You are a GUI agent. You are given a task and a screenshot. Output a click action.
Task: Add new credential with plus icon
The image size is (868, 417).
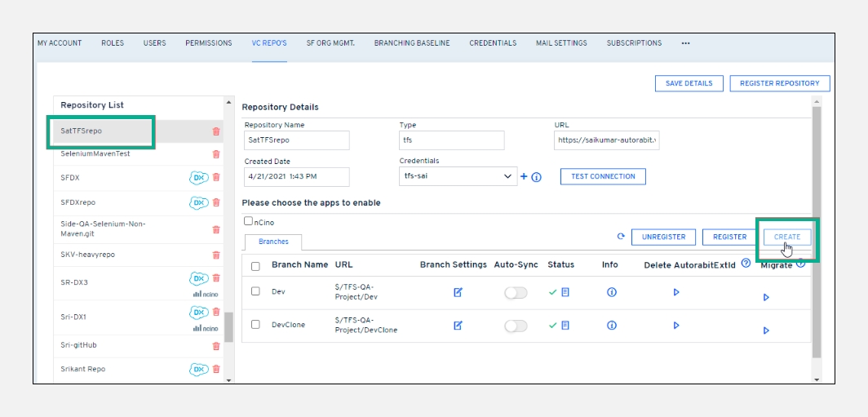(x=524, y=176)
